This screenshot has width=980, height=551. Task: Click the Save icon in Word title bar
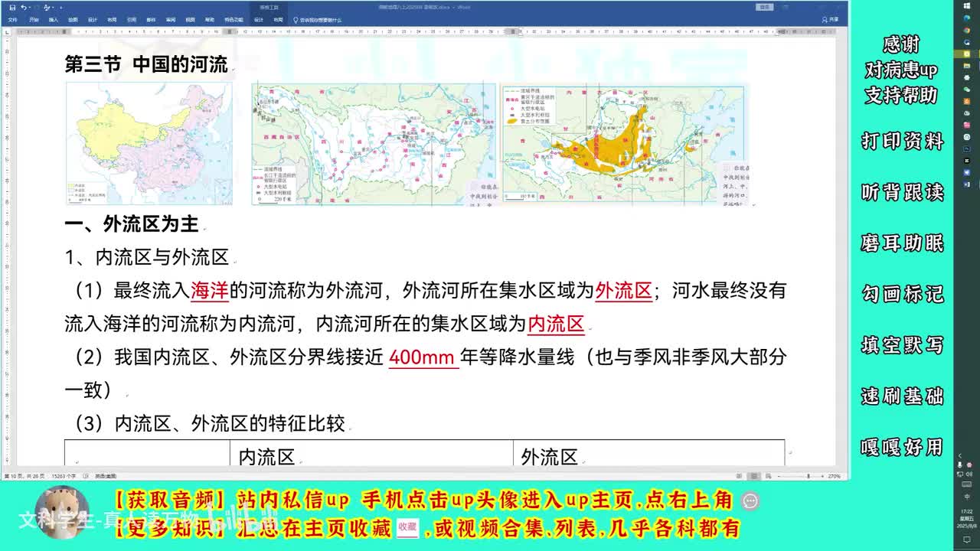[12, 7]
